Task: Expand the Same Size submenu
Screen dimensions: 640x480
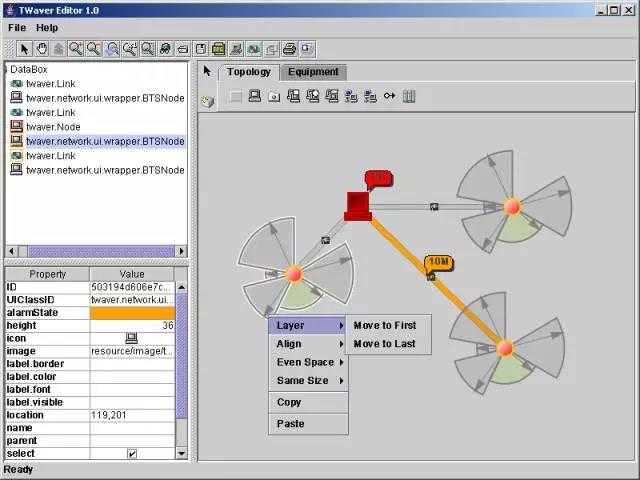Action: click(x=308, y=380)
